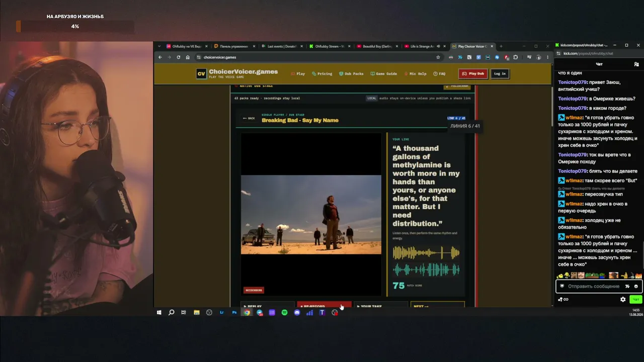The image size is (644, 362).
Task: Open the Game Guide link
Action: [x=383, y=74]
